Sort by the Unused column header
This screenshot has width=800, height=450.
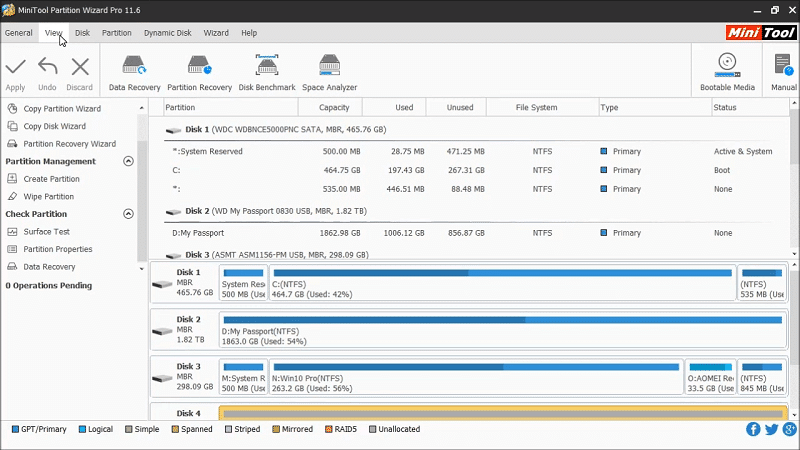(x=456, y=108)
